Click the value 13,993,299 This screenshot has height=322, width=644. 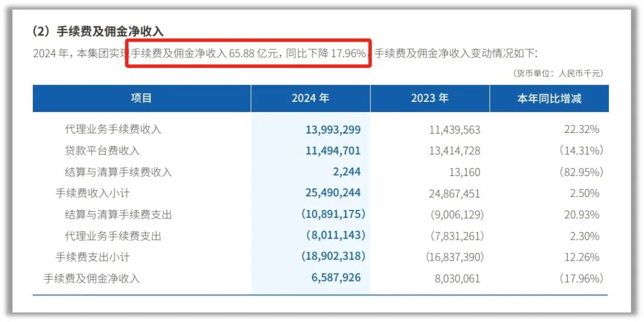pos(333,130)
